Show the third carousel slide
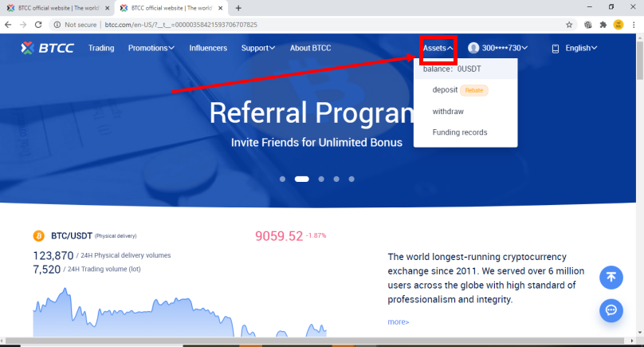Image resolution: width=644 pixels, height=347 pixels. 321,179
